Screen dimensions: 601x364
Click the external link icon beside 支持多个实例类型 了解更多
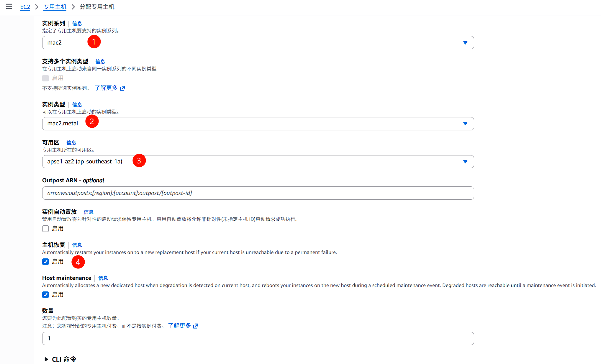[122, 88]
